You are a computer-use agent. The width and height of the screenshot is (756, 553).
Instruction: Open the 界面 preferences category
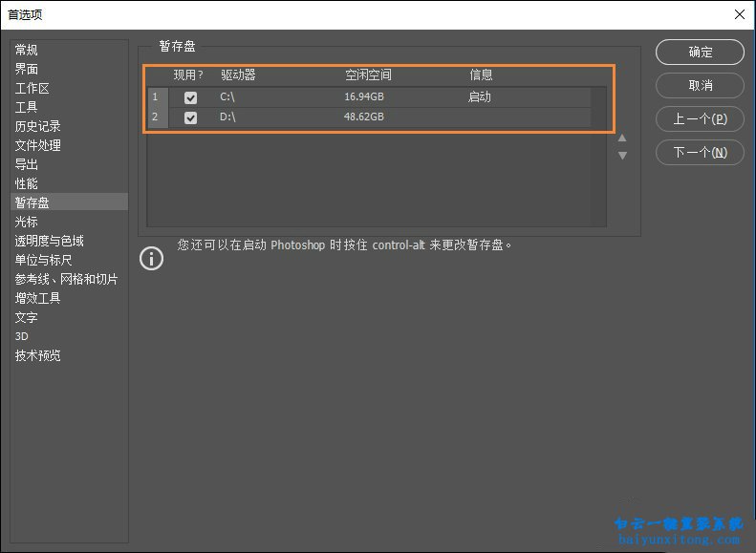click(26, 69)
